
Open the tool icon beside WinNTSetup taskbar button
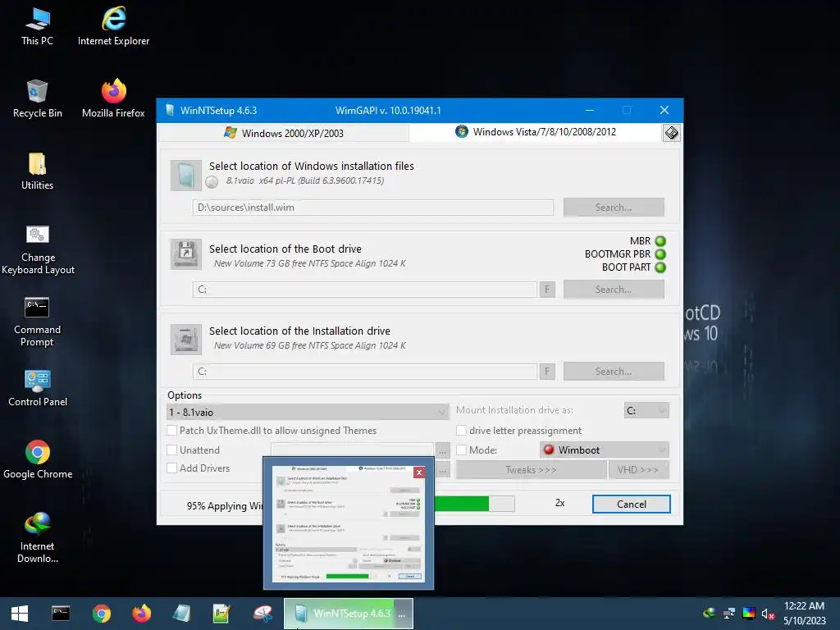[x=262, y=614]
